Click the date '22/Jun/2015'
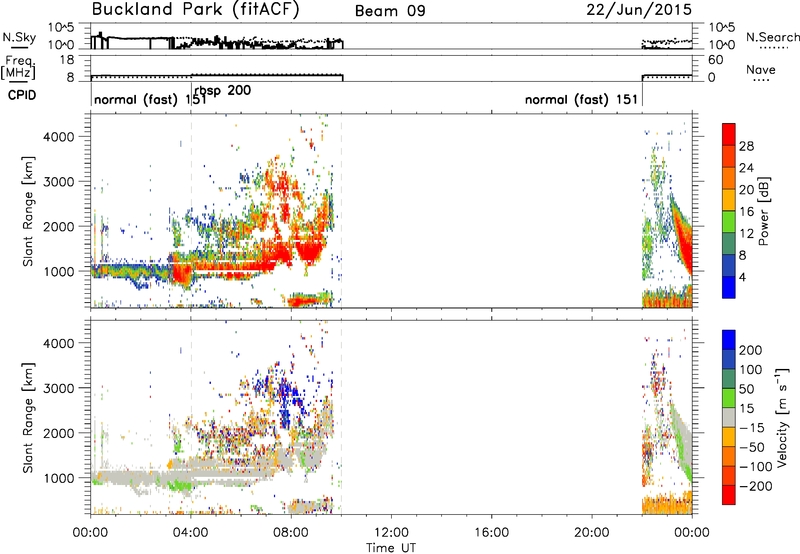This screenshot has width=800, height=554. (x=639, y=9)
